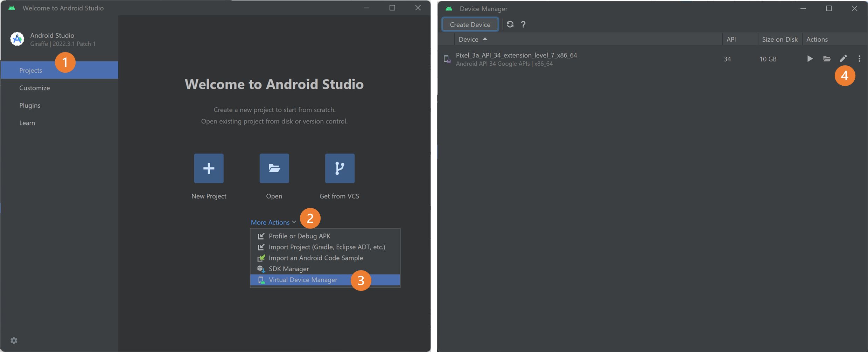Minimize the Welcome to Android Studio window
868x352 pixels.
366,8
